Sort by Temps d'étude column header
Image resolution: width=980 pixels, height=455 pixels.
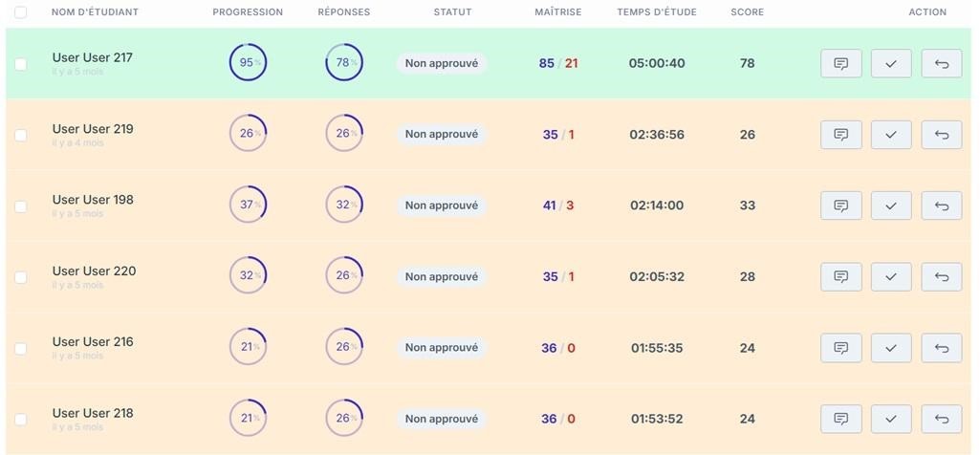(657, 11)
